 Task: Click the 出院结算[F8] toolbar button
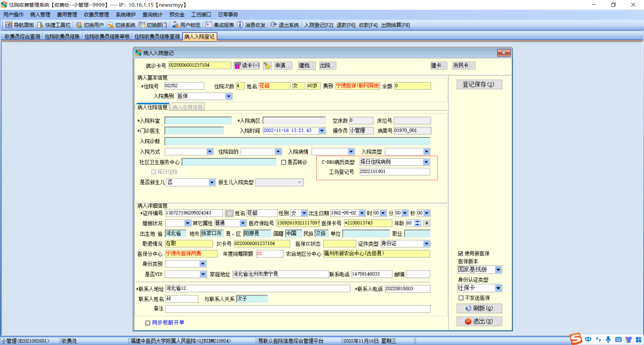coord(395,25)
